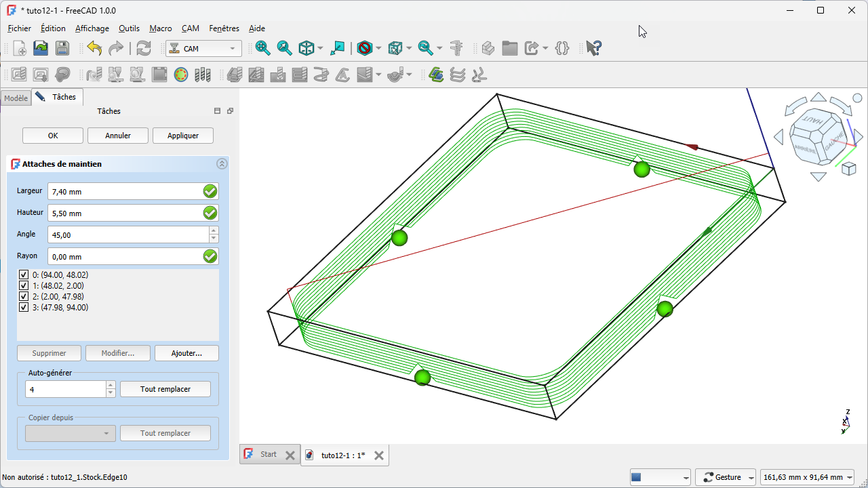Click the blue color swatch in status bar
Image resolution: width=868 pixels, height=488 pixels.
point(636,477)
